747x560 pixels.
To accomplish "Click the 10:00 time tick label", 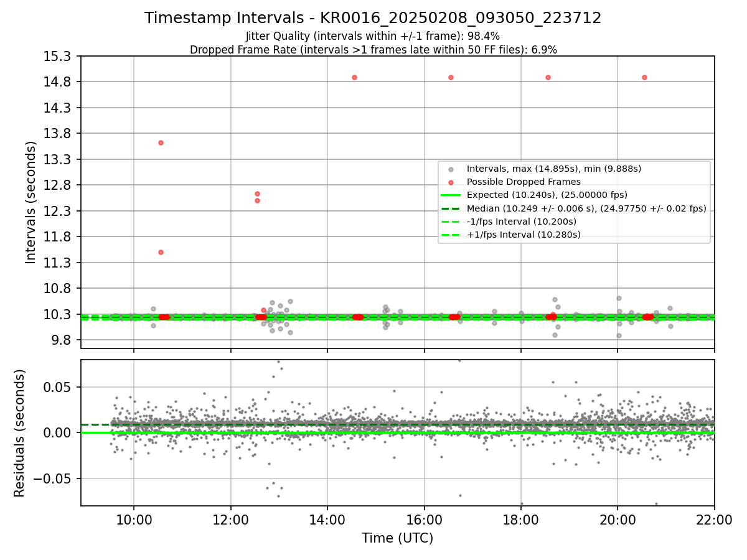I will coord(134,520).
